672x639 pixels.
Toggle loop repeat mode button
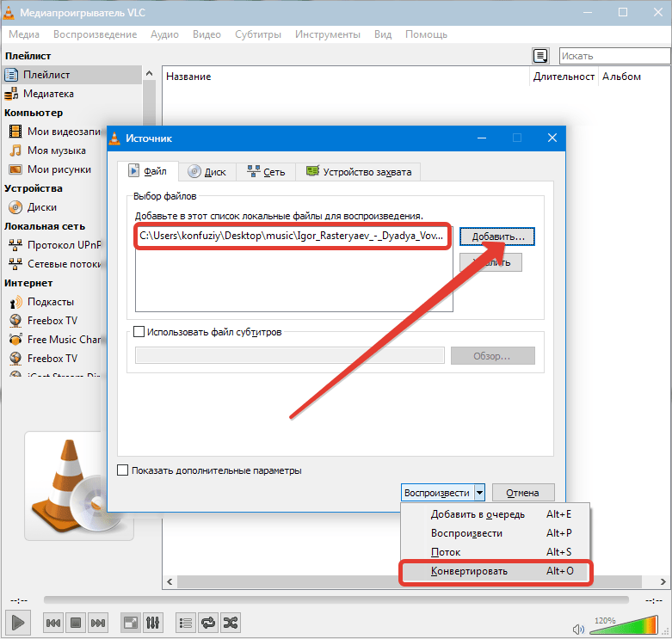[x=208, y=623]
